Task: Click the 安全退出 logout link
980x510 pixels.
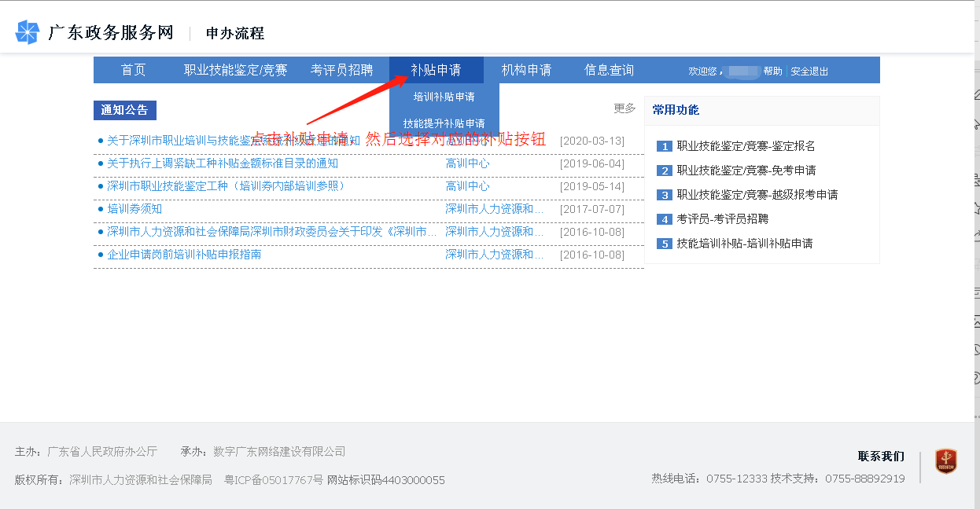Action: pyautogui.click(x=809, y=72)
